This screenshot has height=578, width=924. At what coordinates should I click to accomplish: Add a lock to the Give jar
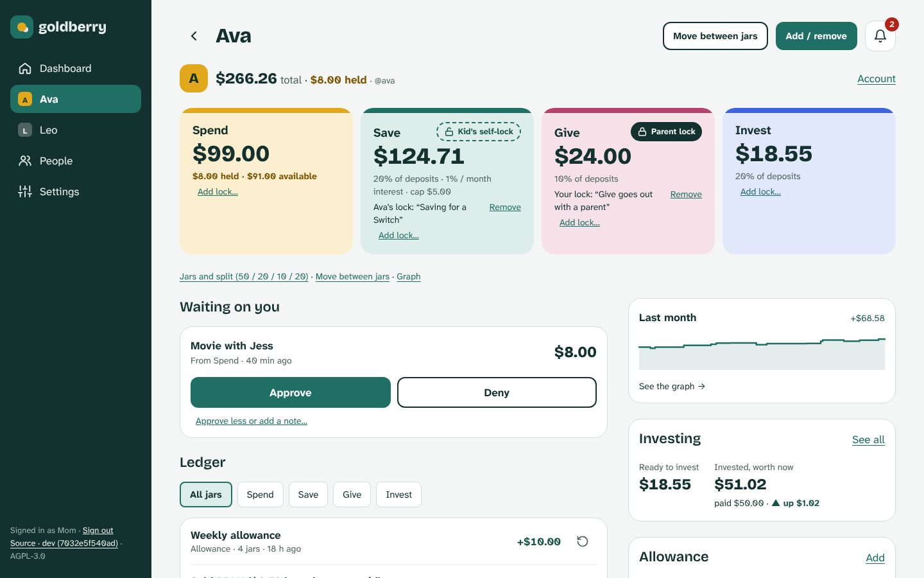[x=579, y=222]
